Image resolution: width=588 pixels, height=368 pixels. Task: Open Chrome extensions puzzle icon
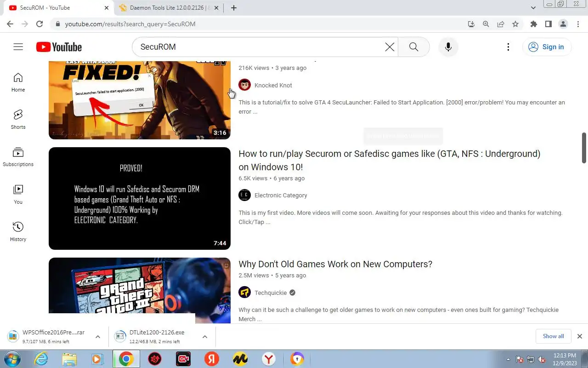(x=533, y=24)
